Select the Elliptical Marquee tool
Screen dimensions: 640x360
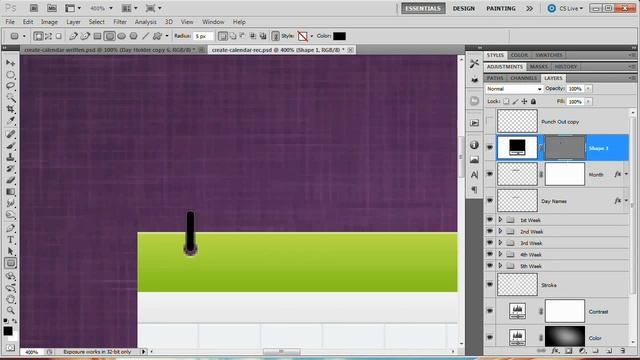11,75
